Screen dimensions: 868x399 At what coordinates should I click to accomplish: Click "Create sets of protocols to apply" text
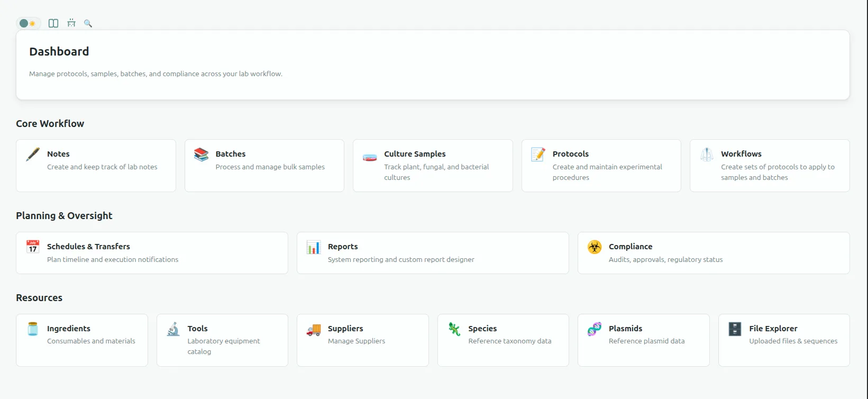tap(778, 172)
